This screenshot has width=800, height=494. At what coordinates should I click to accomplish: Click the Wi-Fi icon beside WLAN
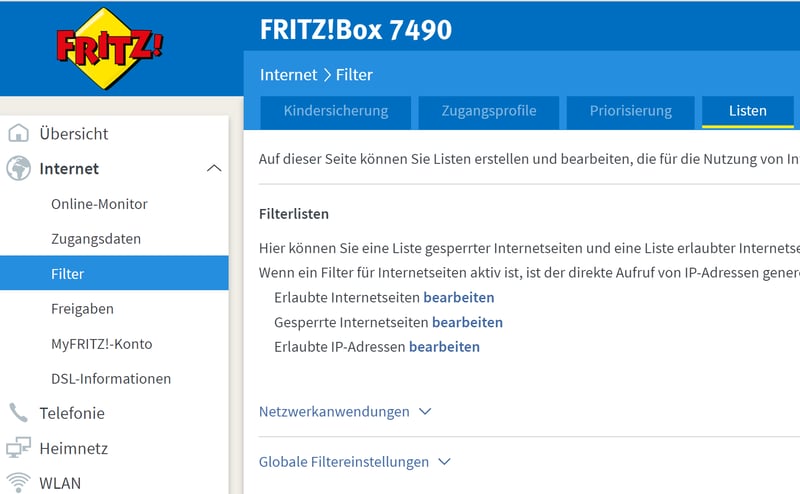pos(18,482)
